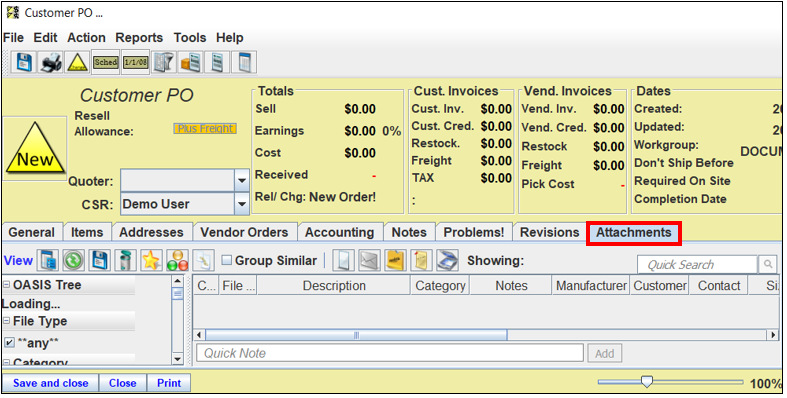The width and height of the screenshot is (787, 398).
Task: Switch to the General tab
Action: pos(32,232)
